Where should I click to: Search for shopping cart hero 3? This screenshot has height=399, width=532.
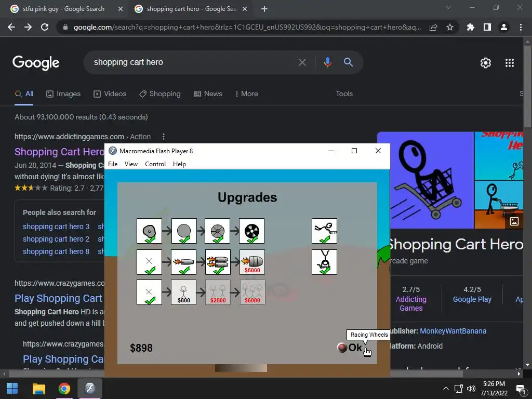56,227
